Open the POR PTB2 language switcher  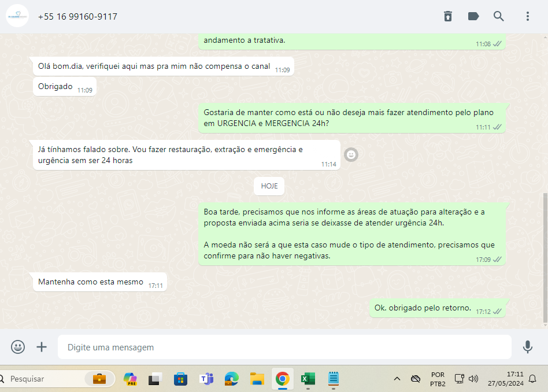pyautogui.click(x=438, y=379)
